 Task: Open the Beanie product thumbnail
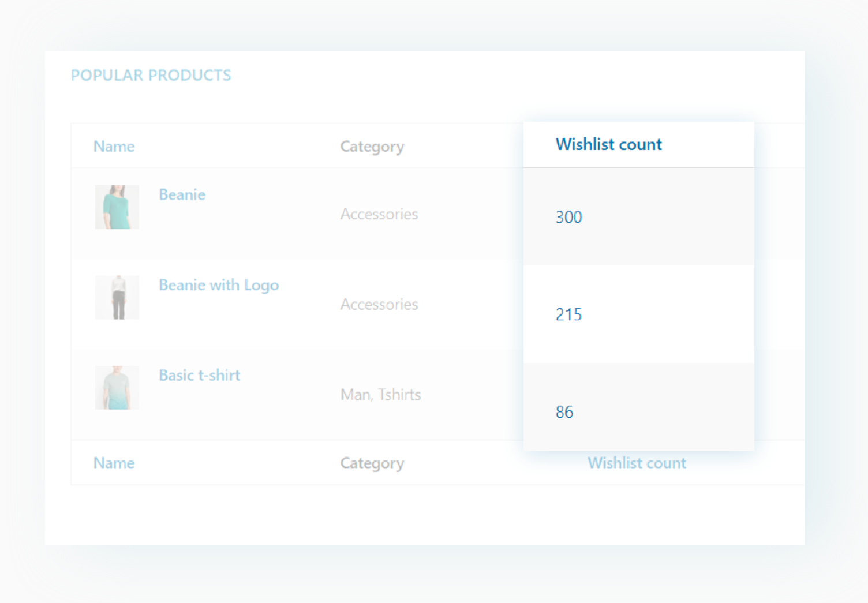(x=117, y=207)
